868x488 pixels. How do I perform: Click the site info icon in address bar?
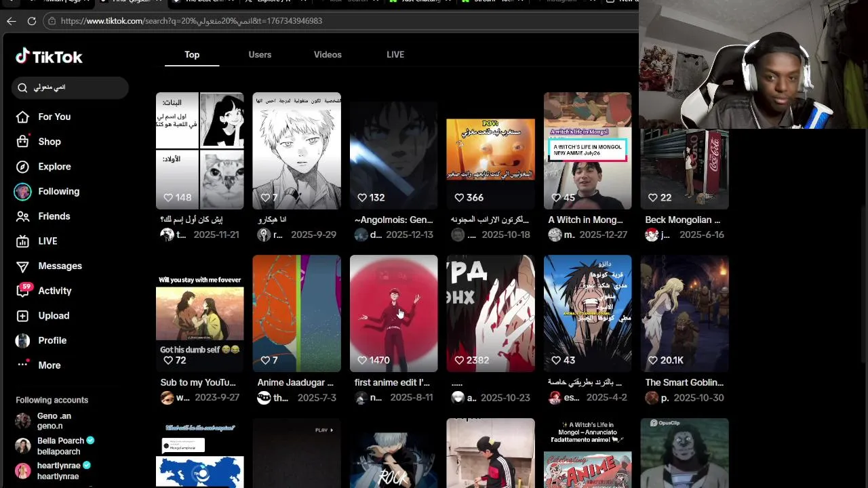(x=52, y=21)
